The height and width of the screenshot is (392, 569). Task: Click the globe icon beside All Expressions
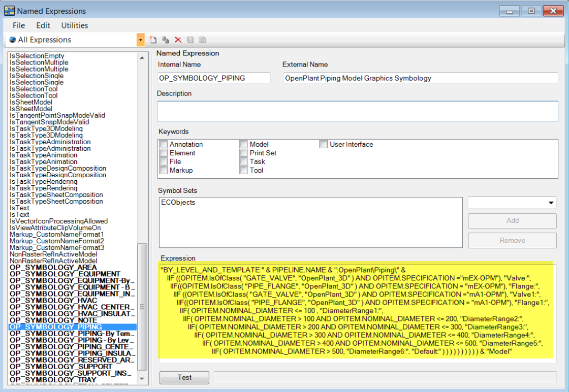[x=13, y=40]
